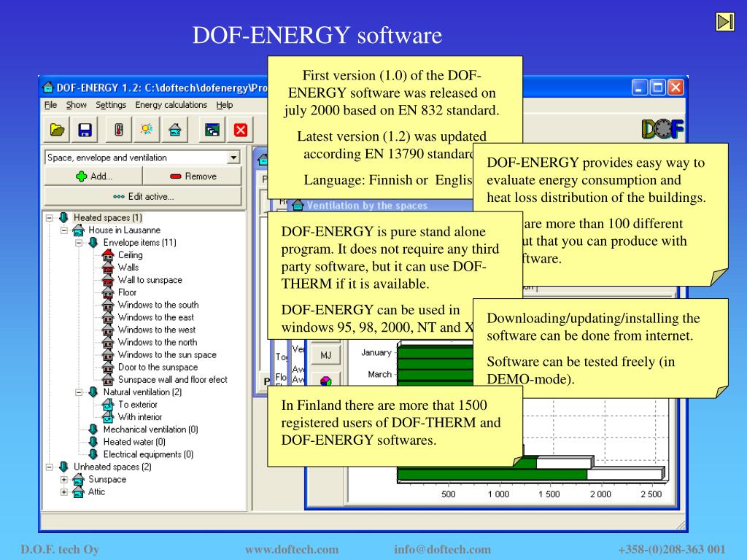Collapse the Unheated spaces node

49,467
